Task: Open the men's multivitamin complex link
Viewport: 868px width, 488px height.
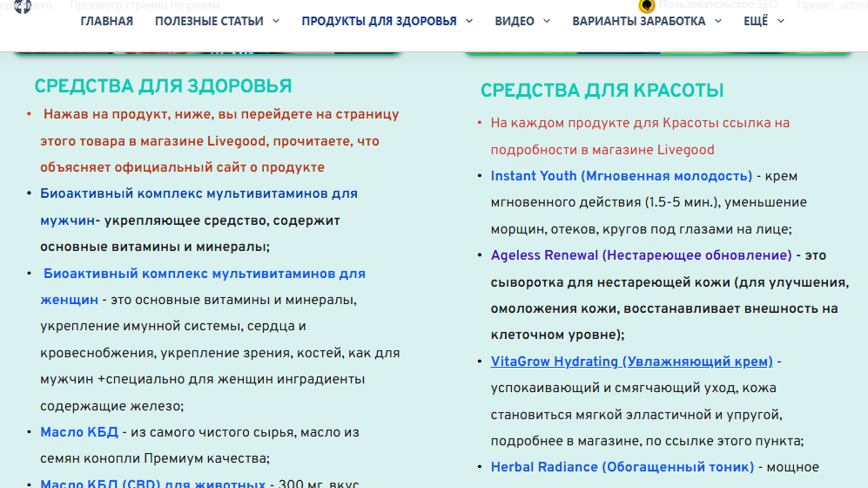Action: click(x=198, y=207)
